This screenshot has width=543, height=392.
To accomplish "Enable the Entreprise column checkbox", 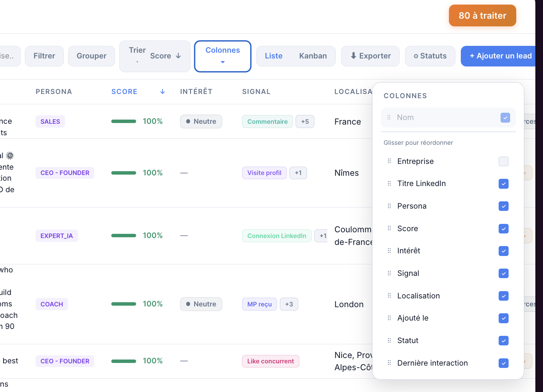I will point(504,161).
